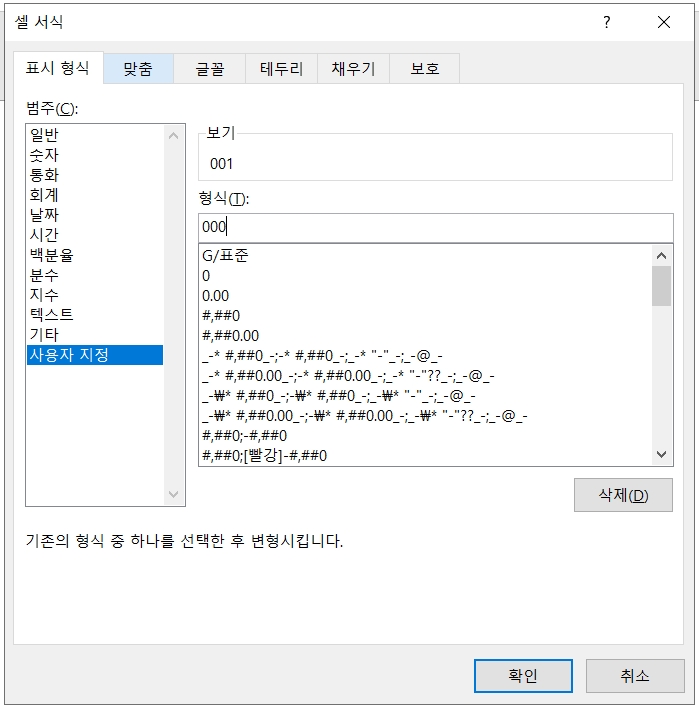Click format list scroll down arrow
This screenshot has height=709, width=699.
pyautogui.click(x=661, y=454)
